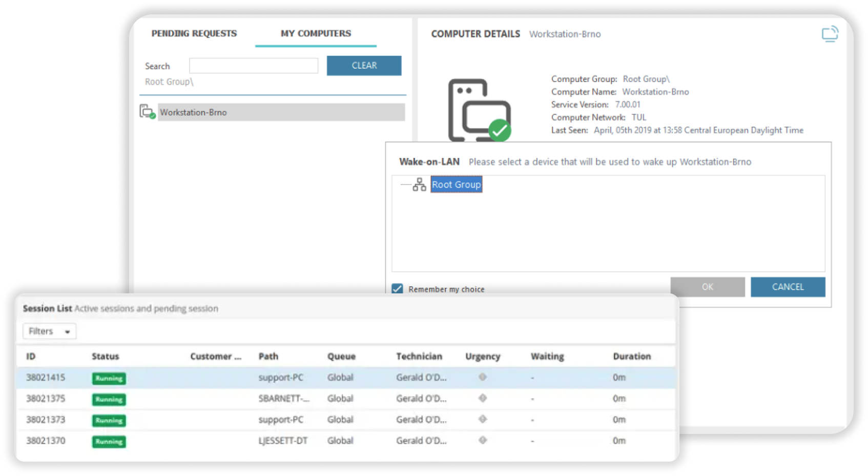Click the CLEAR search button
The height and width of the screenshot is (476, 868).
pyautogui.click(x=364, y=66)
